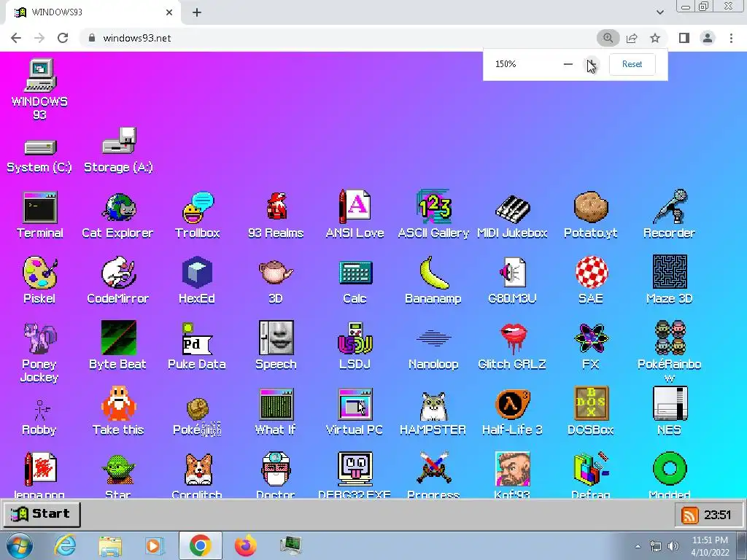Launch the Bananamp banana icon
This screenshot has width=747, height=560.
coord(433,273)
